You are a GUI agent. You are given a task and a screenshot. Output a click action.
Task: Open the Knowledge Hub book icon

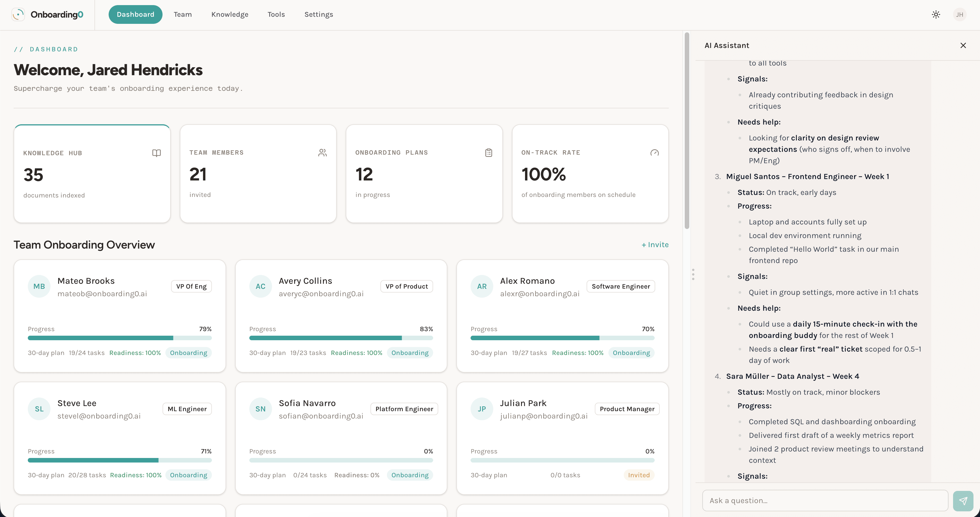tap(157, 153)
